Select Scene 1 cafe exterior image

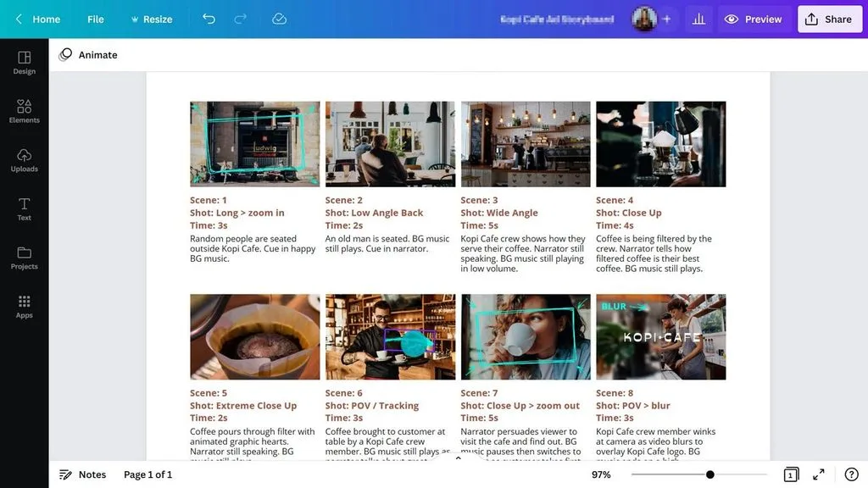point(254,144)
